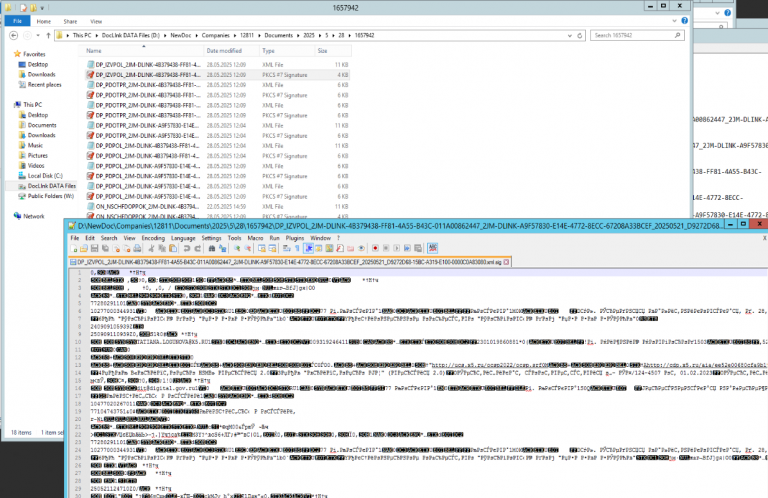
Task: Click the Copy icon in Notepad++ toolbar
Action: (162, 248)
